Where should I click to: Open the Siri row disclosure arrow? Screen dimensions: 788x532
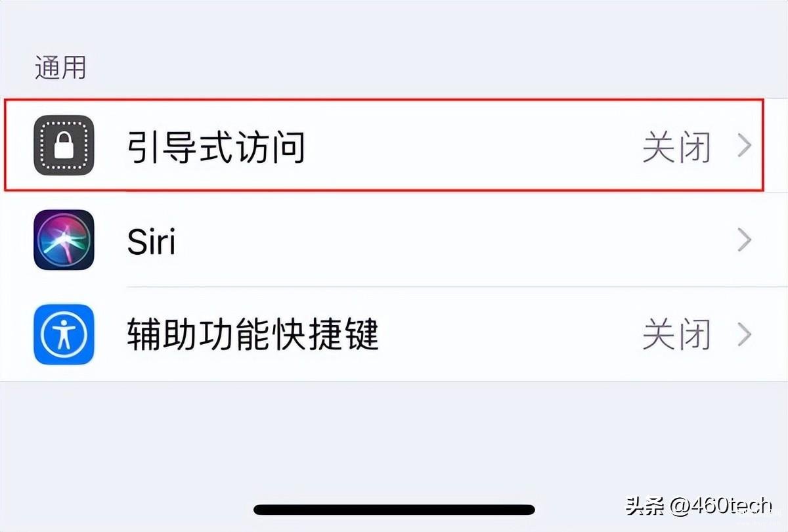[x=744, y=240]
